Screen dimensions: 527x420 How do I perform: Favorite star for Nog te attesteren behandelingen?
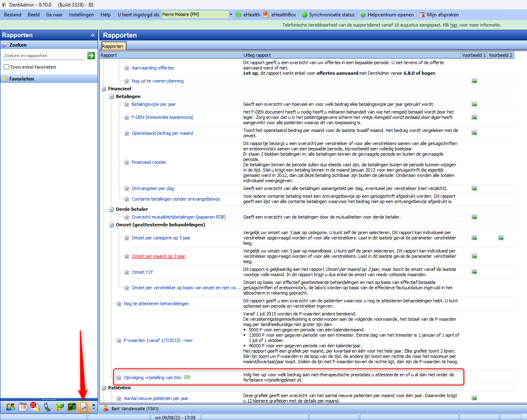tap(119, 304)
